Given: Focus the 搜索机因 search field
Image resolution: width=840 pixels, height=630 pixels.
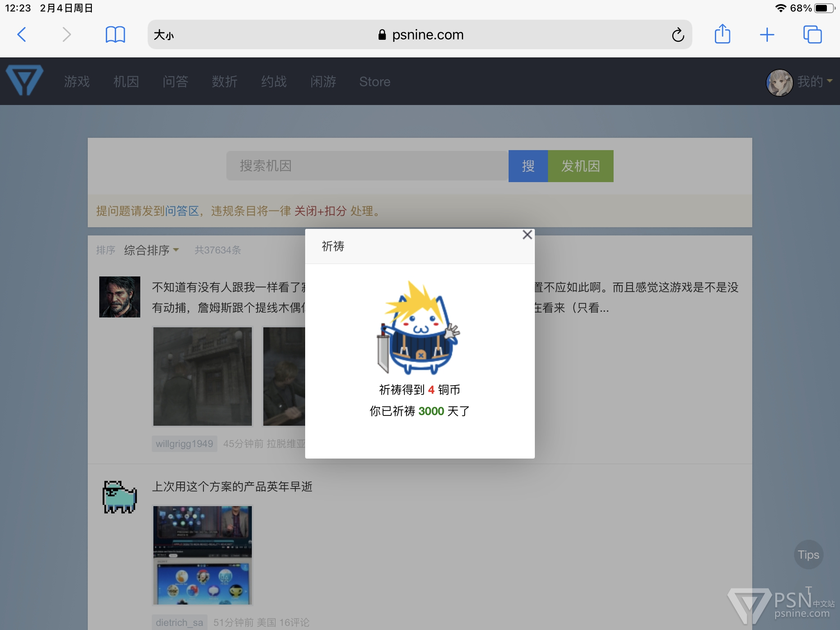Looking at the screenshot, I should point(367,166).
